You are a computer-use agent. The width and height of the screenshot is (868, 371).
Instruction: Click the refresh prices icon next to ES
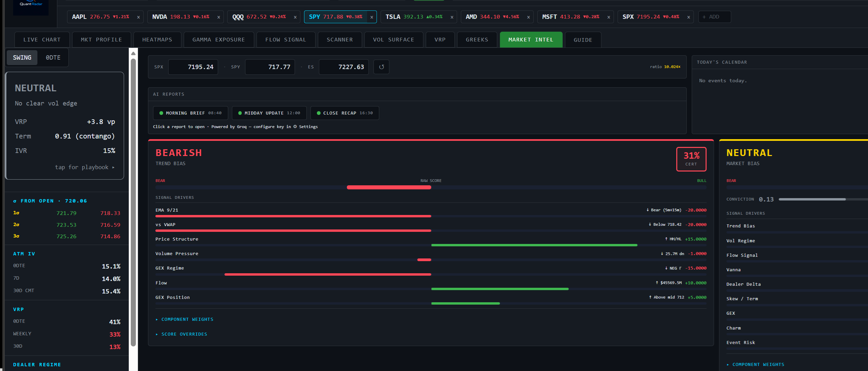[381, 67]
